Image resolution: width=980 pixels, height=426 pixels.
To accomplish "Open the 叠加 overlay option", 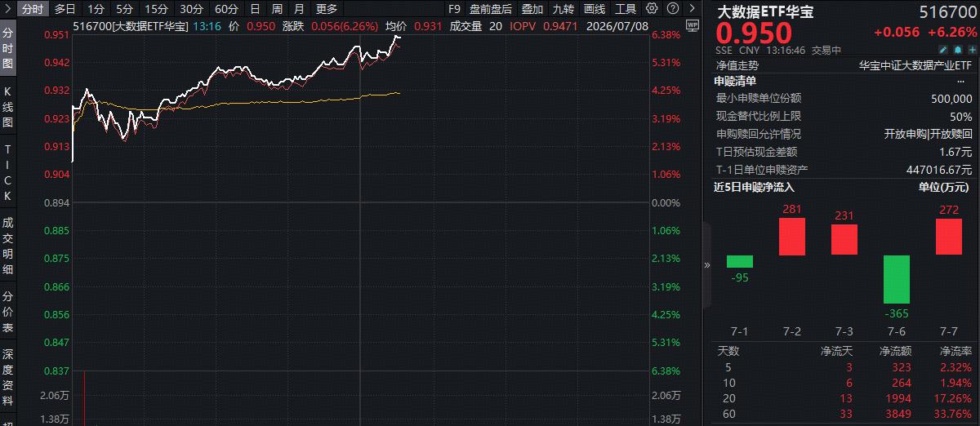I will (x=532, y=9).
